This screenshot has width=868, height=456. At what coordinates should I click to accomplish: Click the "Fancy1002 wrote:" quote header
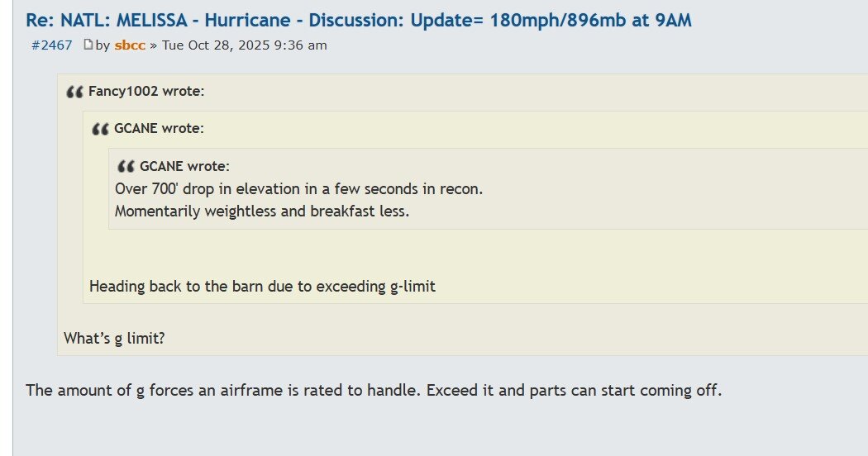[x=146, y=91]
